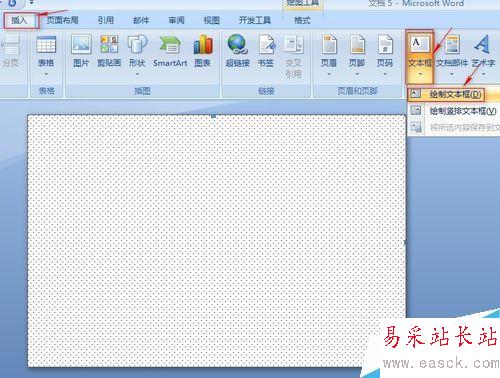The image size is (500, 378).
Task: Click the 页脚 footer icon
Action: pos(357,44)
